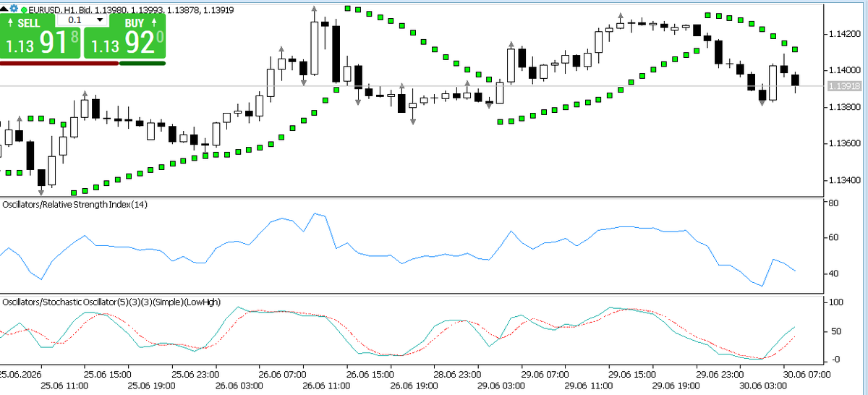Click the 28.06 23:00 time label
This screenshot has height=395, width=868.
click(458, 375)
